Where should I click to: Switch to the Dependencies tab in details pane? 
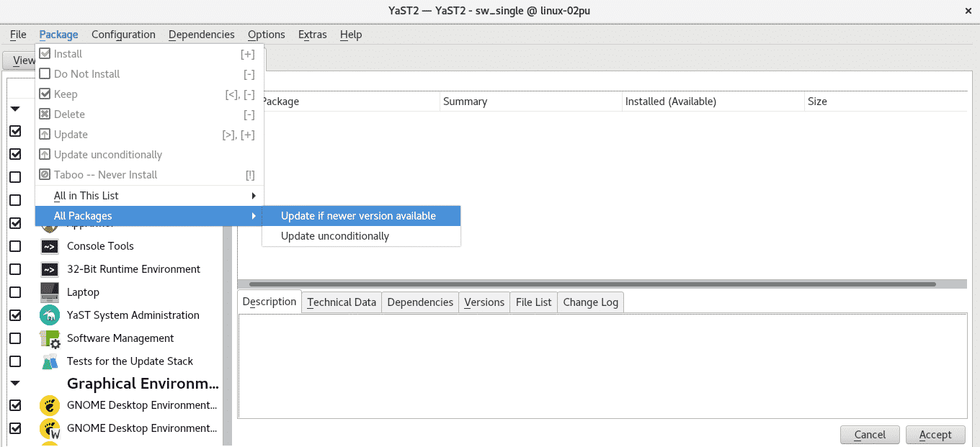click(x=420, y=302)
